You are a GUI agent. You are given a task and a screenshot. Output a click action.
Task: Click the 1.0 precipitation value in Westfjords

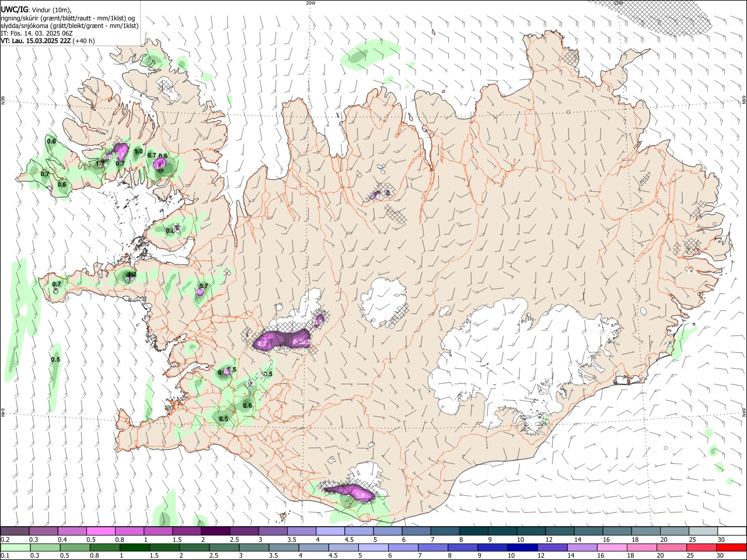coord(138,152)
